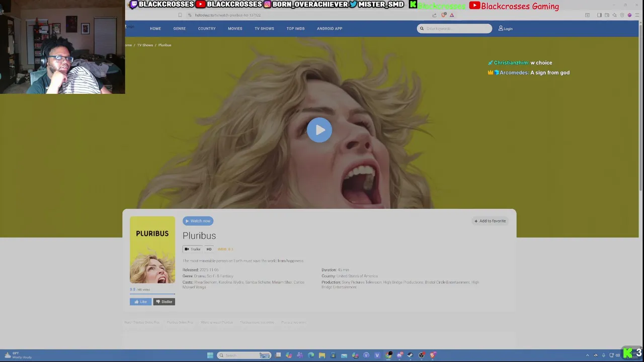Image resolution: width=644 pixels, height=362 pixels.
Task: Click the Drama genre link
Action: [x=199, y=276]
